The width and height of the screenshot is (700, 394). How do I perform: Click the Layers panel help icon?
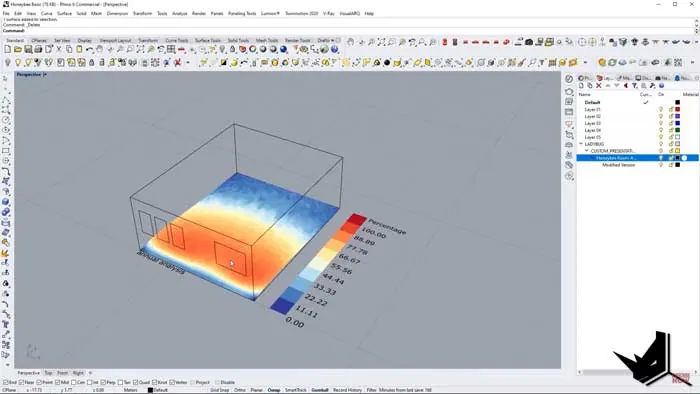click(661, 86)
